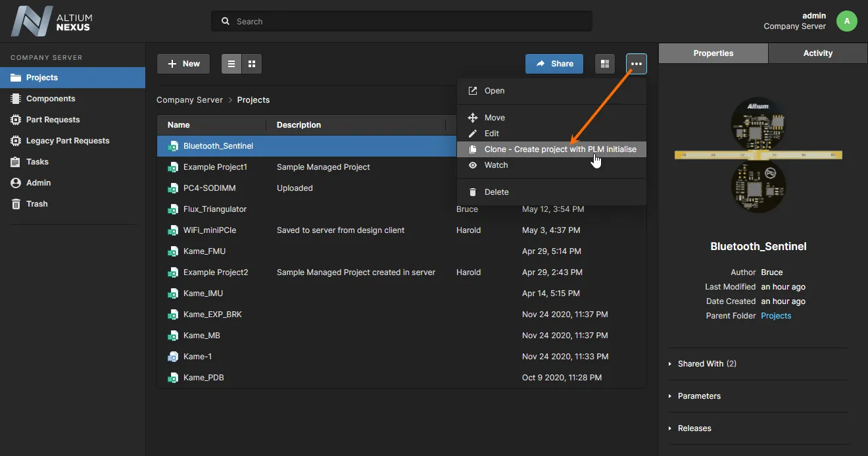Screen dimensions: 868x456
Task: Choose Open from the context menu
Action: (552, 91)
